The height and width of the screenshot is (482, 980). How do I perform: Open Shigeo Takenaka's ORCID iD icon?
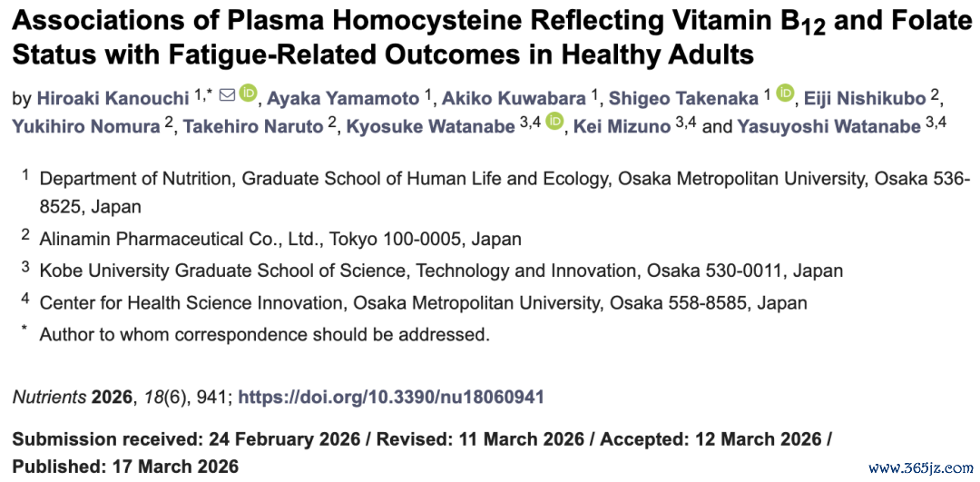[x=785, y=93]
